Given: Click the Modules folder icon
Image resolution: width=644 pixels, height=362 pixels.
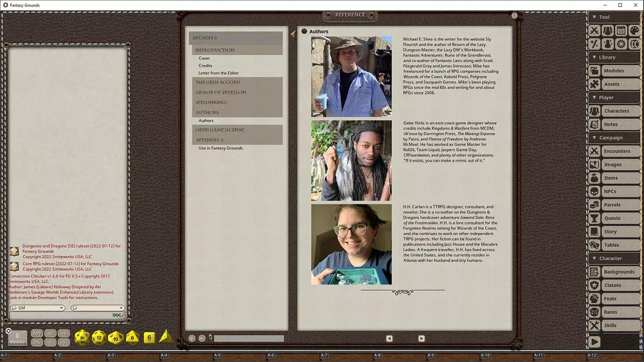Looking at the screenshot, I should tap(595, 71).
